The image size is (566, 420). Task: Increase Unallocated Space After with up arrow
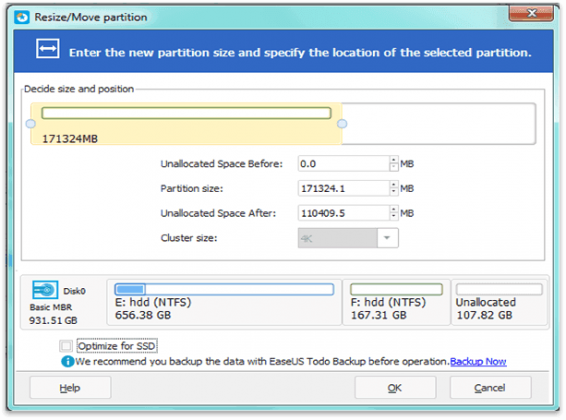(x=394, y=209)
